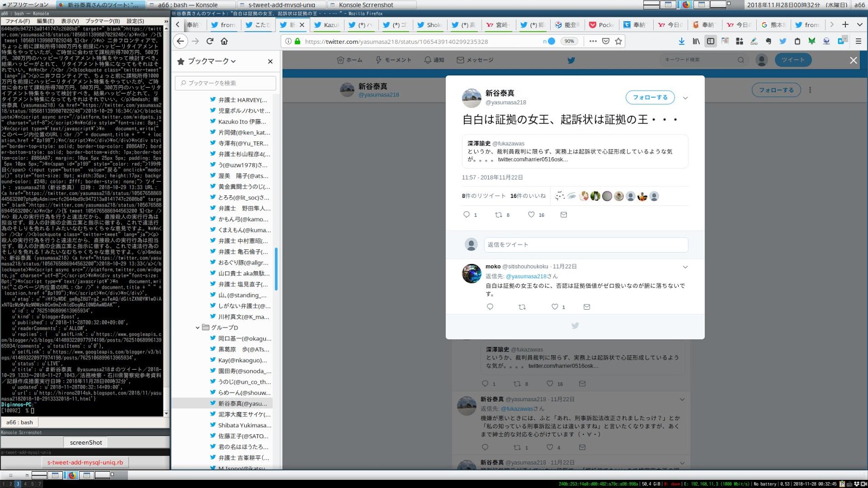868x488 pixels.
Task: Click the Evernote elephant extension icon
Action: point(768,41)
